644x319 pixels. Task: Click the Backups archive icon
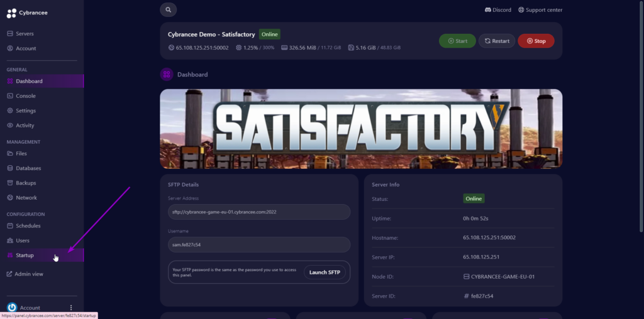point(10,183)
